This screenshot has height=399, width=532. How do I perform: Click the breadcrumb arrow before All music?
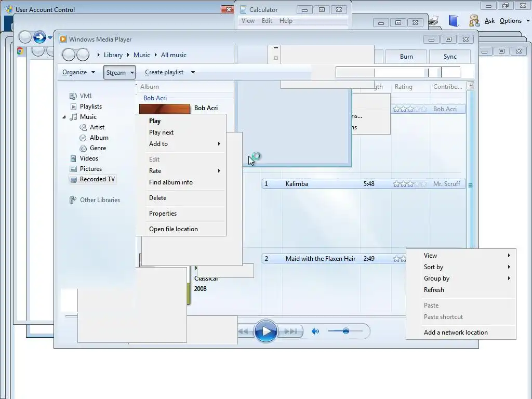(x=156, y=55)
